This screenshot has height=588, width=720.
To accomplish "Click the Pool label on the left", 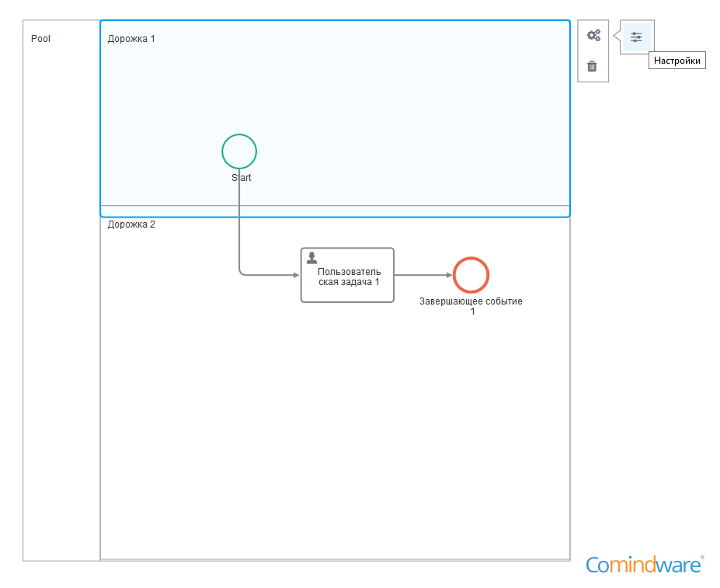I will [40, 38].
